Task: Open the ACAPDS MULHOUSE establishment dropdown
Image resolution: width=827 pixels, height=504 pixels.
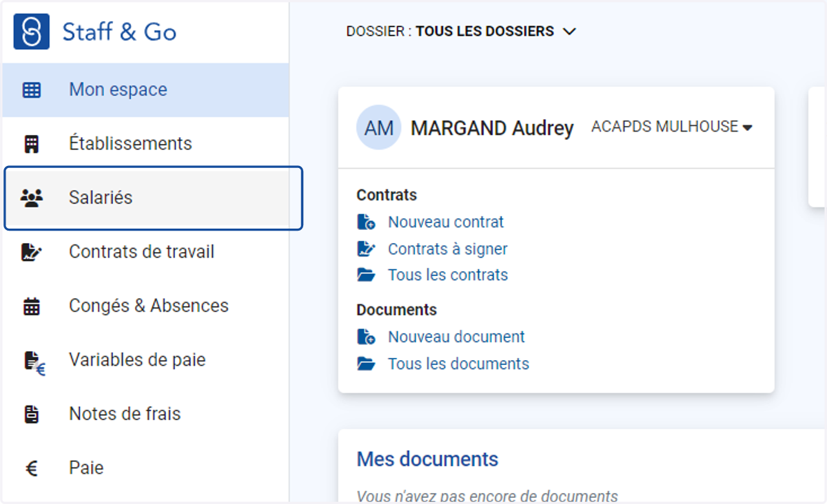Action: point(672,127)
